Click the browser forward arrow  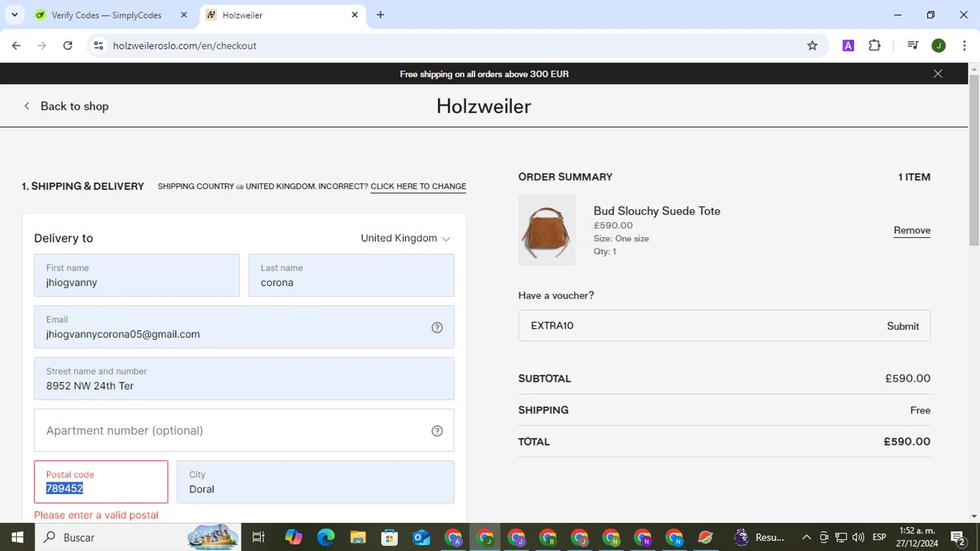point(42,46)
